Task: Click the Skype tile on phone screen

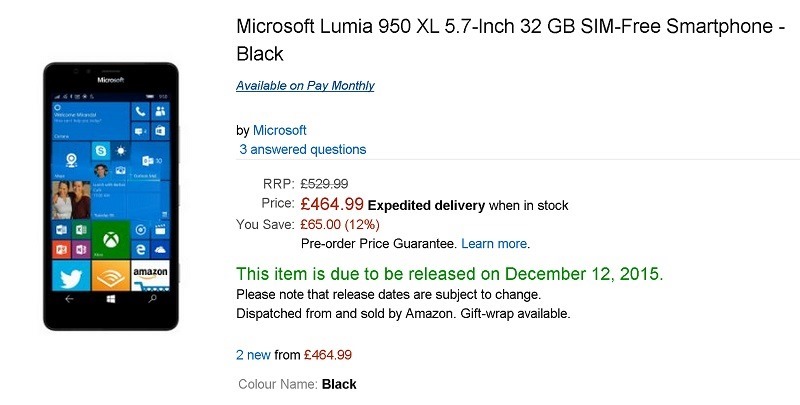Action: (x=101, y=151)
